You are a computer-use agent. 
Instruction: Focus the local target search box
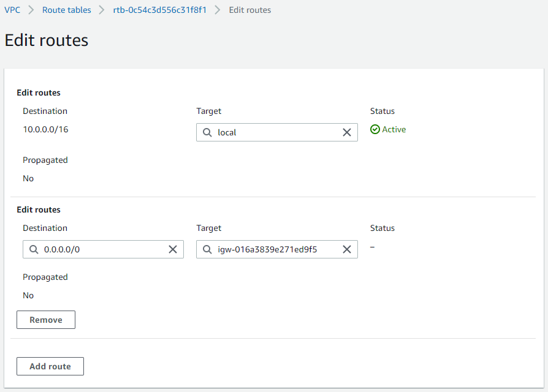[277, 132]
